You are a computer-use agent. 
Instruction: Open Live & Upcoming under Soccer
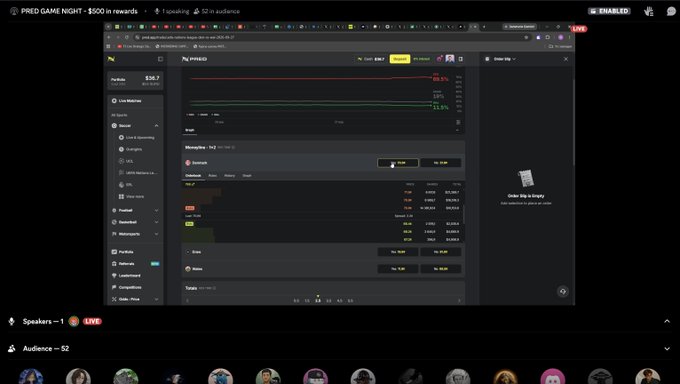point(137,138)
